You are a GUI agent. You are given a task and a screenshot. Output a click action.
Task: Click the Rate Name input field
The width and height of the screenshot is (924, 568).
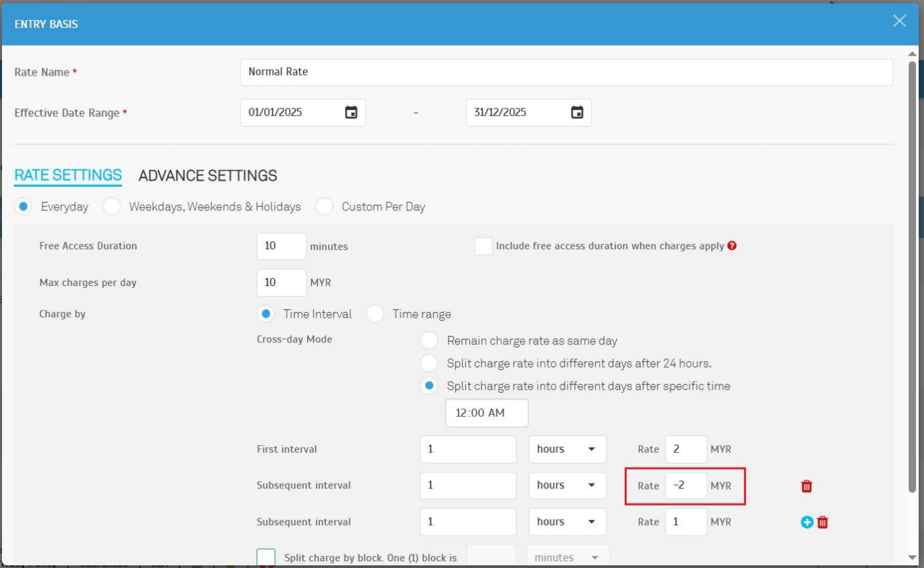pyautogui.click(x=566, y=72)
